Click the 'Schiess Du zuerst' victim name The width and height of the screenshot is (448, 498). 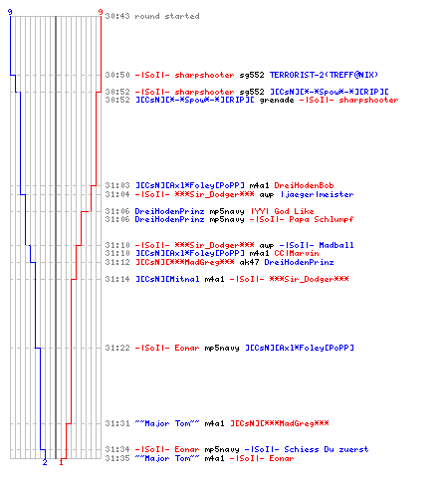pyautogui.click(x=327, y=449)
